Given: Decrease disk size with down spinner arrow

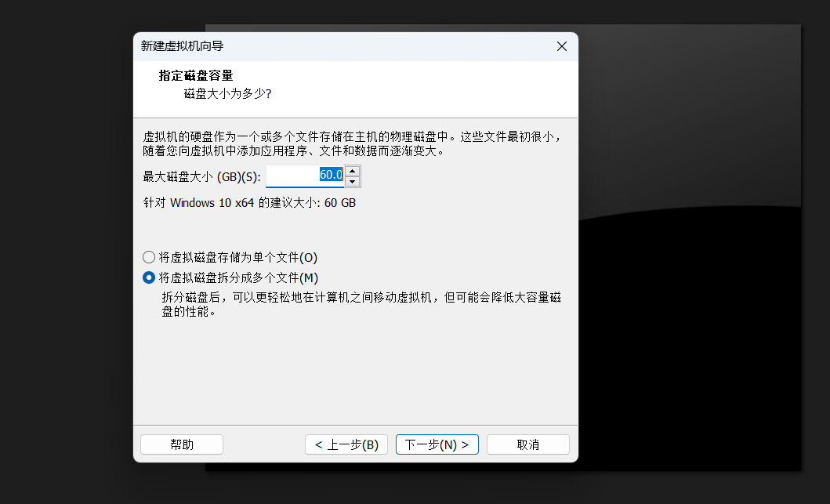Looking at the screenshot, I should 353,182.
